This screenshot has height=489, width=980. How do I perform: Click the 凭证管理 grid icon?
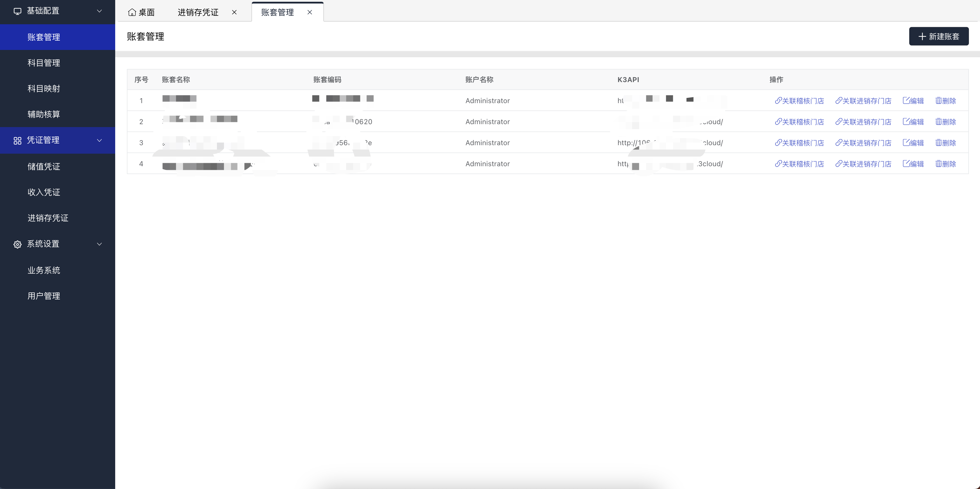[18, 141]
